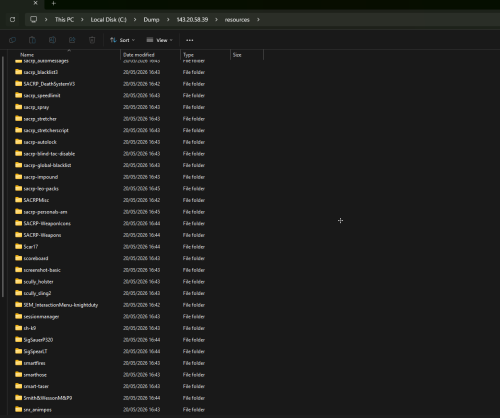This screenshot has width=500, height=418.
Task: Click the date modified of SACRPMisc row
Action: 141,200
